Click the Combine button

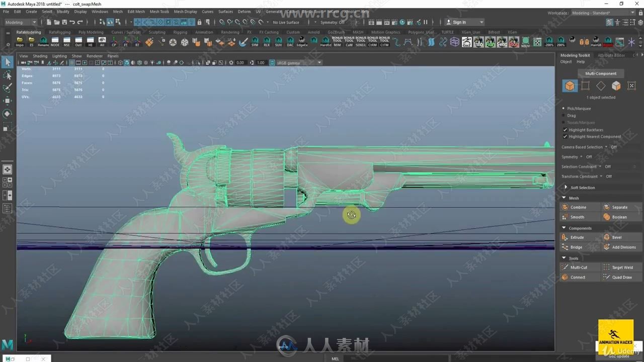[x=581, y=207]
